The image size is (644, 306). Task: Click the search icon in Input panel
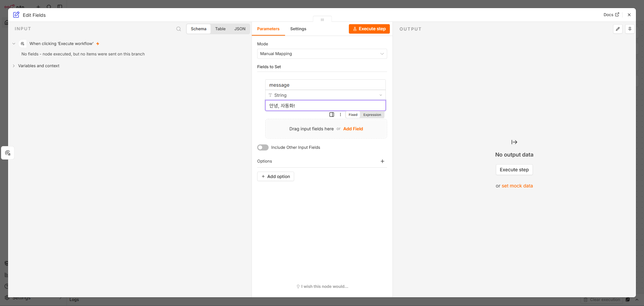click(x=179, y=29)
